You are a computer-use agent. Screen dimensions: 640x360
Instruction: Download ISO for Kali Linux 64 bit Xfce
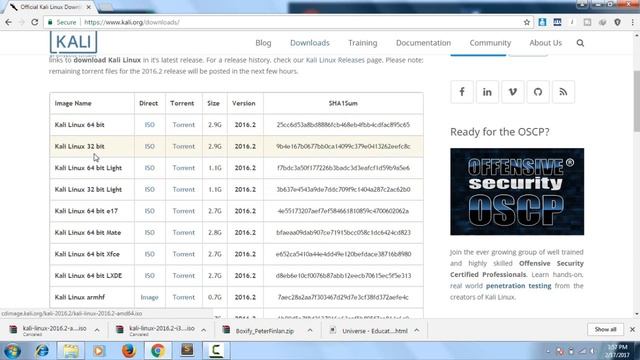[149, 254]
